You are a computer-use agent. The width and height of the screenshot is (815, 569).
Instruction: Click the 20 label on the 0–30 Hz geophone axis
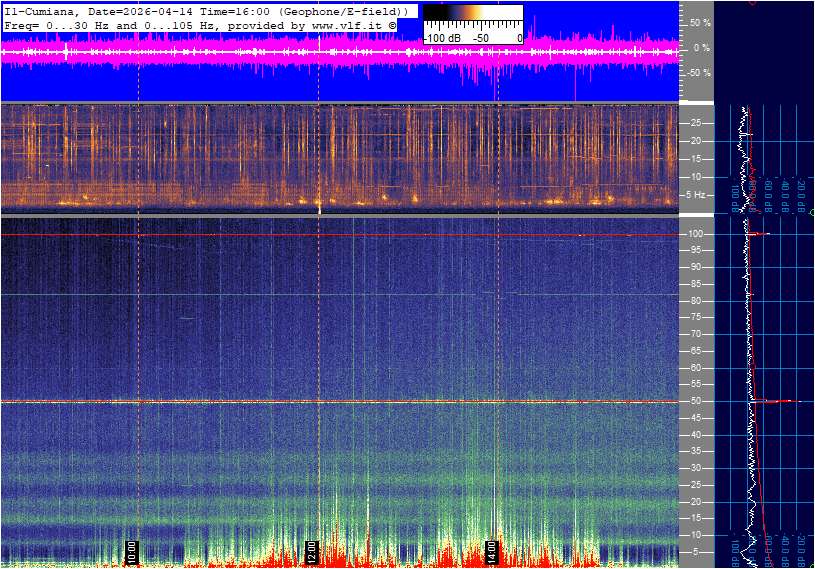tap(695, 141)
